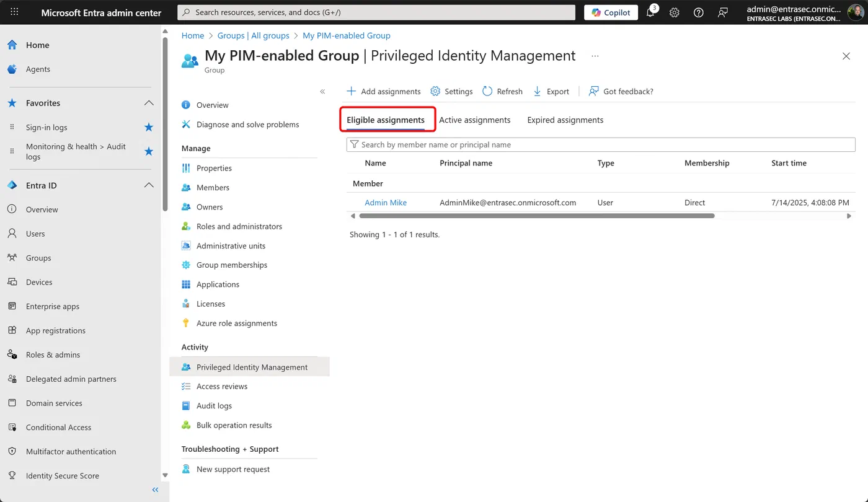Switch to Active assignments tab
Viewport: 868px width, 502px height.
pos(475,120)
